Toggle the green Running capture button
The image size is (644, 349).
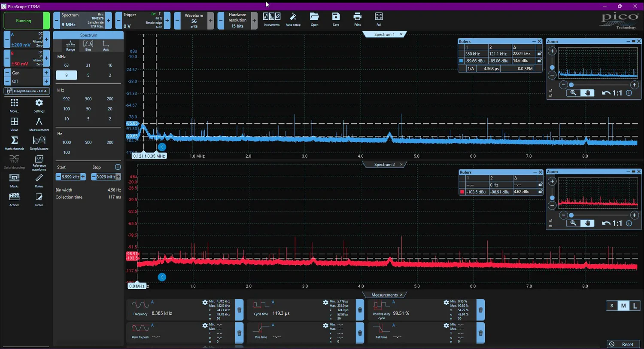[24, 21]
